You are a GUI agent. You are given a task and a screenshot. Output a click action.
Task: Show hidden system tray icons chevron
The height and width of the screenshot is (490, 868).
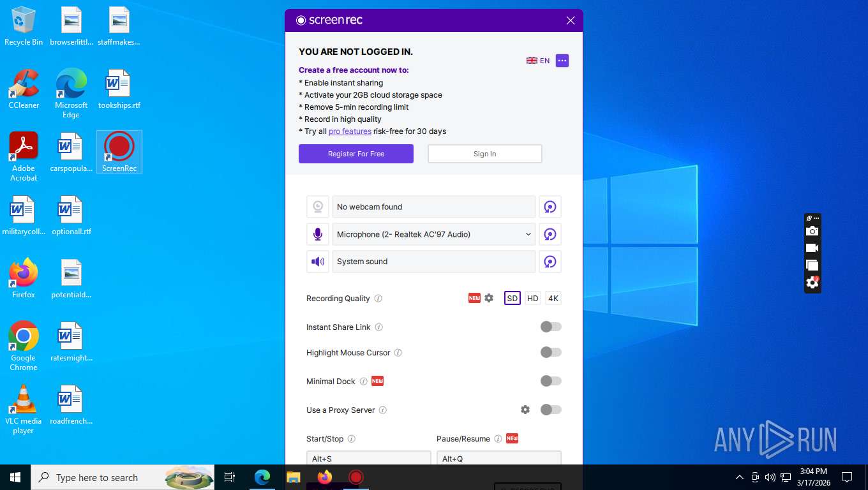[x=740, y=477]
